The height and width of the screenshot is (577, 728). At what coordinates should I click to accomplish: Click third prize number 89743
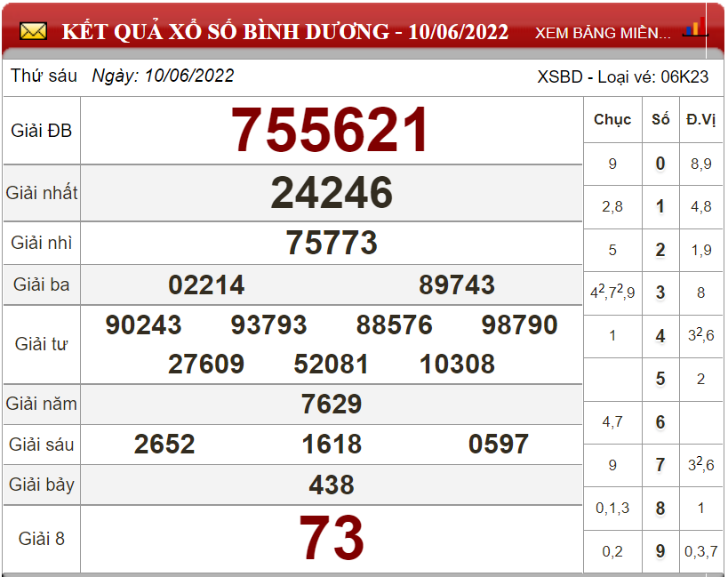(457, 284)
